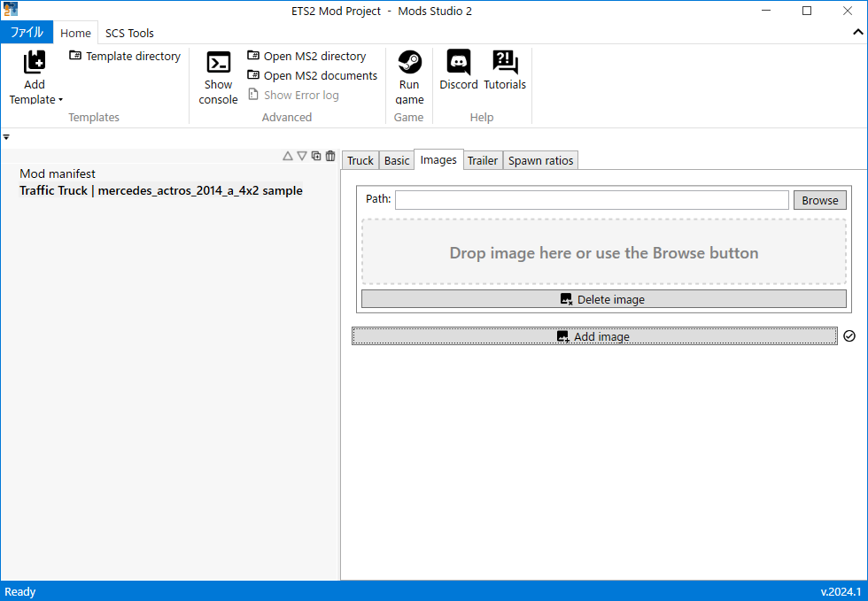868x601 pixels.
Task: Switch to the SCS Tools ribbon tab
Action: [129, 33]
